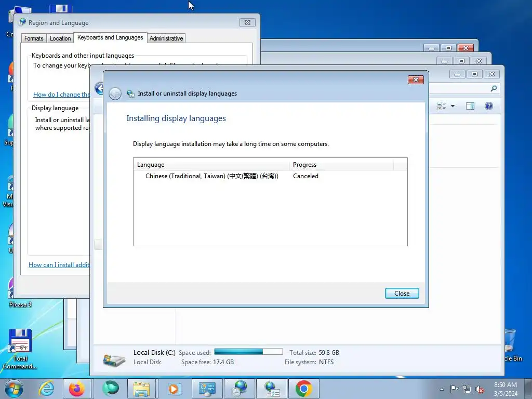
Task: Open Google Chrome from the taskbar
Action: point(303,389)
